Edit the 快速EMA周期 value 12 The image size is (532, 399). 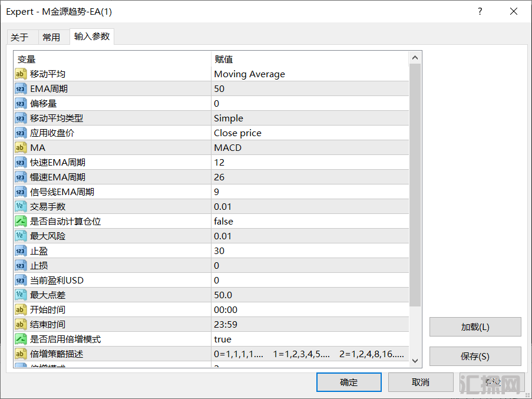(x=310, y=163)
